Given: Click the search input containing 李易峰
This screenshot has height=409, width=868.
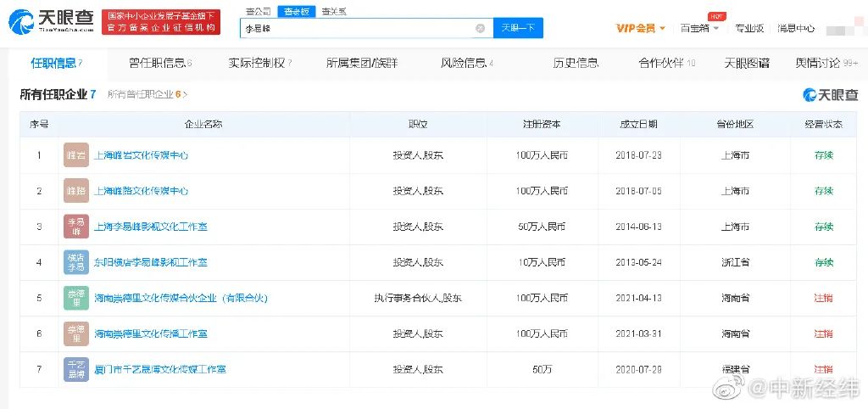Looking at the screenshot, I should 356,28.
